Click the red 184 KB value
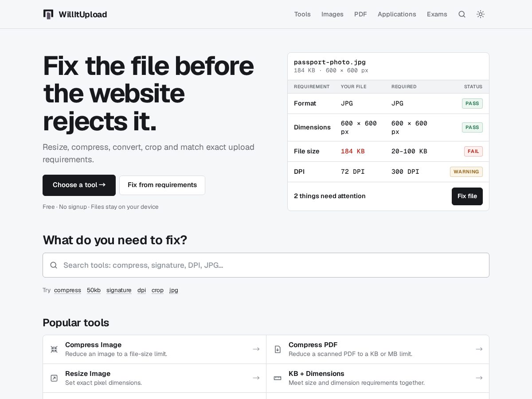 pos(353,151)
